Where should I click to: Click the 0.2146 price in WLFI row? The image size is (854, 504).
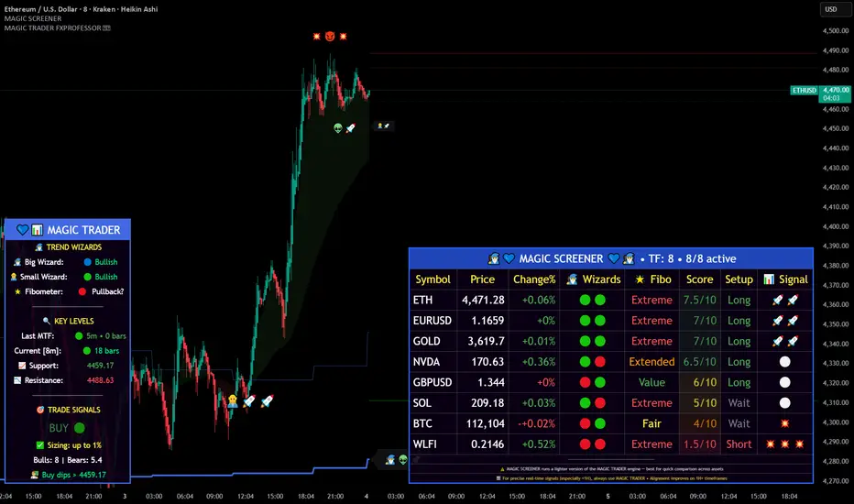tap(487, 444)
